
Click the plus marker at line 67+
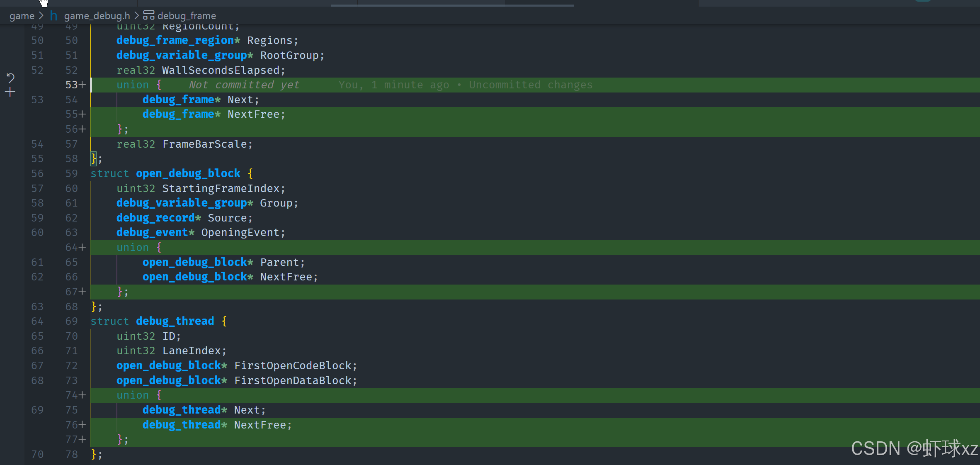[82, 292]
